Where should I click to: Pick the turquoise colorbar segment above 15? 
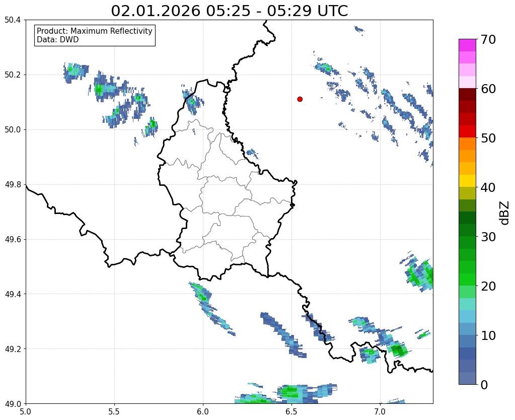(x=467, y=304)
